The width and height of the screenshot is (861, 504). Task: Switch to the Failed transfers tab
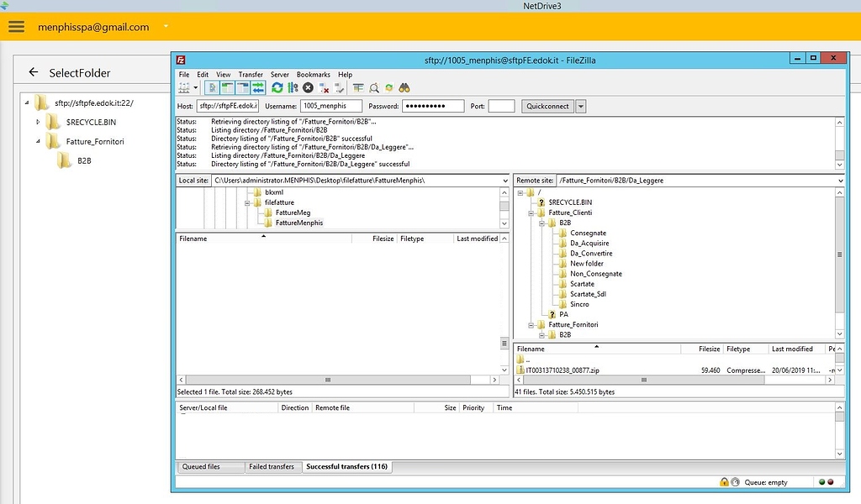pos(272,466)
